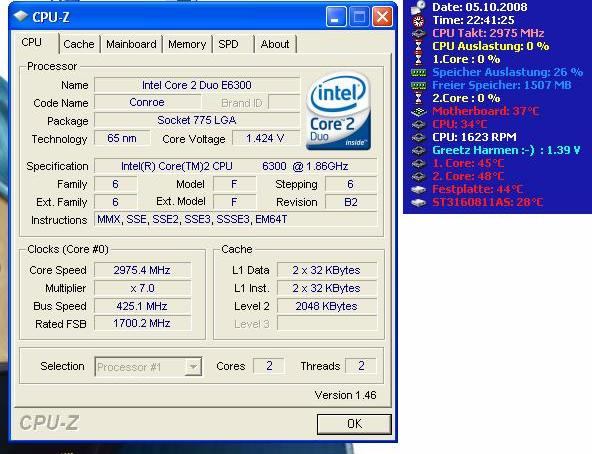Click the Stepping value 6
The image size is (592, 454).
click(351, 184)
